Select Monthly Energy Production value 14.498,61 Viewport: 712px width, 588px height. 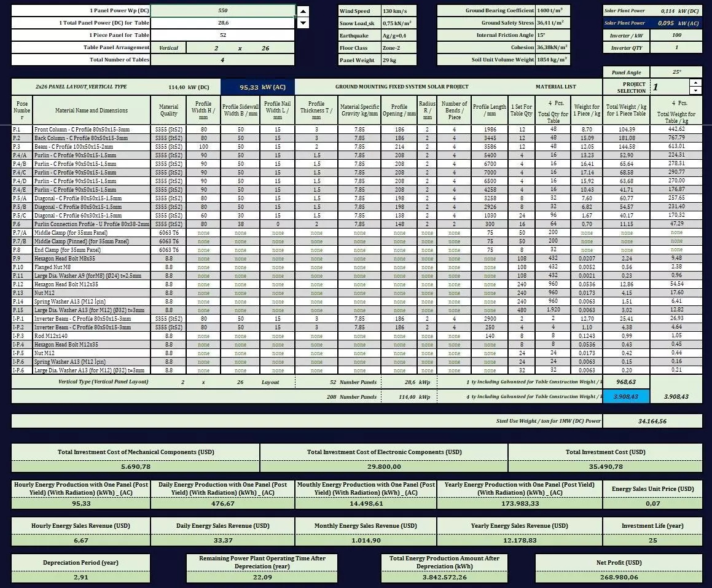pyautogui.click(x=366, y=504)
